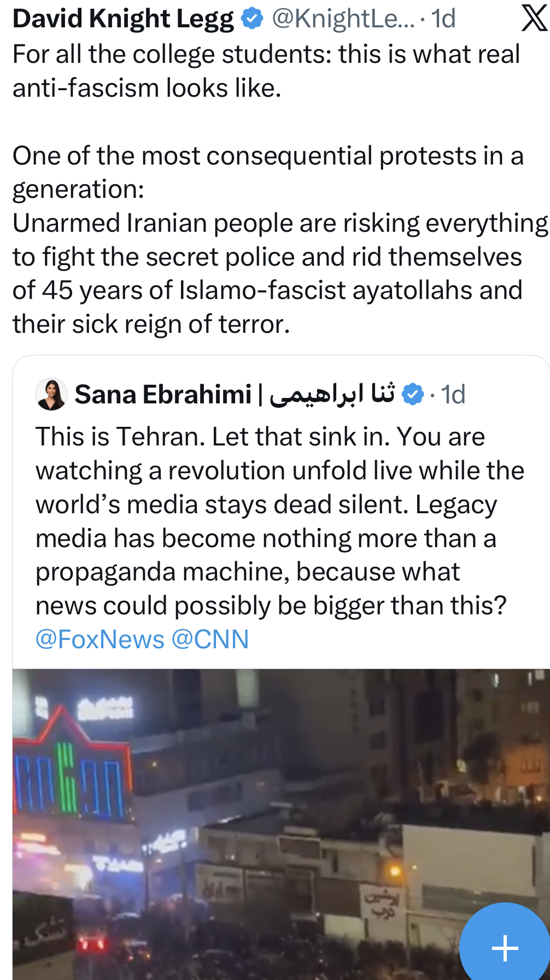Screen dimensions: 550x980
Task: Tap the neon sign building in video
Action: (x=71, y=776)
